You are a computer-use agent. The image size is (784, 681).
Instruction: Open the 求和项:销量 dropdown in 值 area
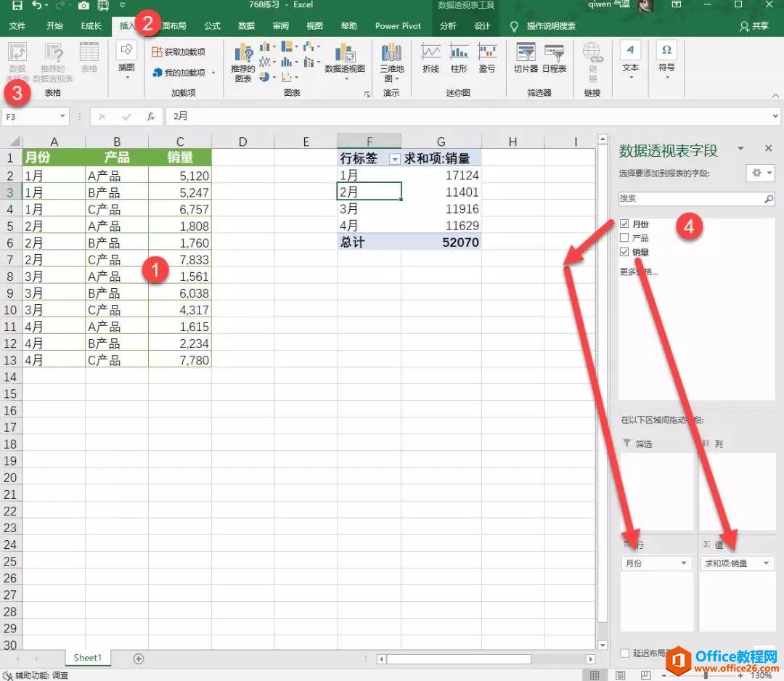pos(767,563)
